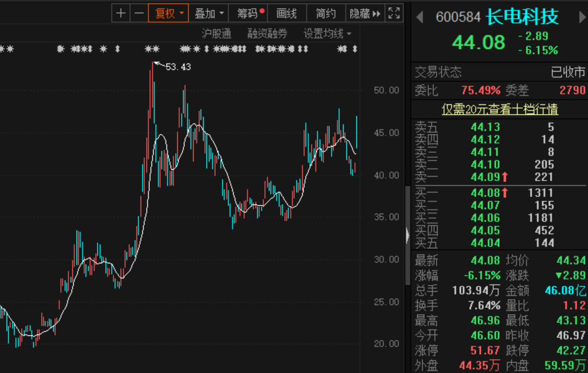Image resolution: width=588 pixels, height=373 pixels.
Task: Click 隐藏 to hide the side panel
Action: click(x=365, y=14)
